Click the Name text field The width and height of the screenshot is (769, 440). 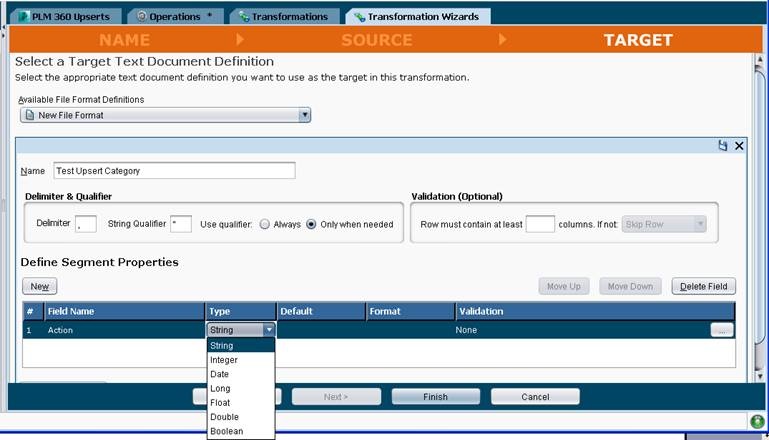pyautogui.click(x=174, y=171)
